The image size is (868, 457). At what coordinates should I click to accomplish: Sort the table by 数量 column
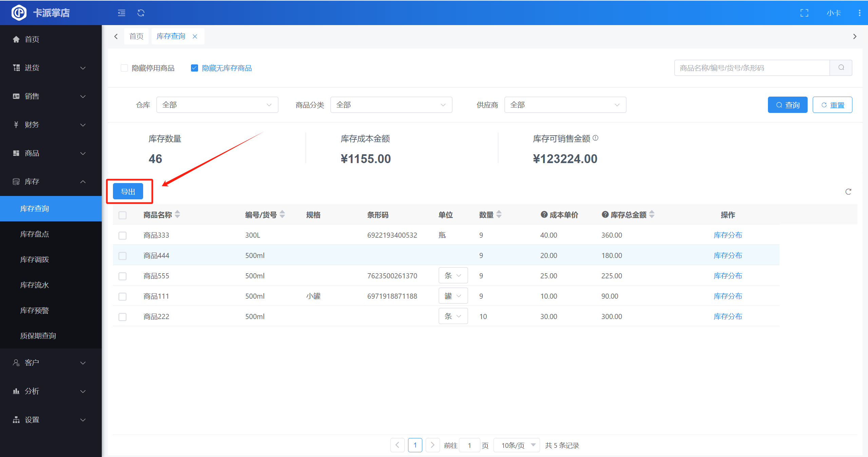pos(499,214)
